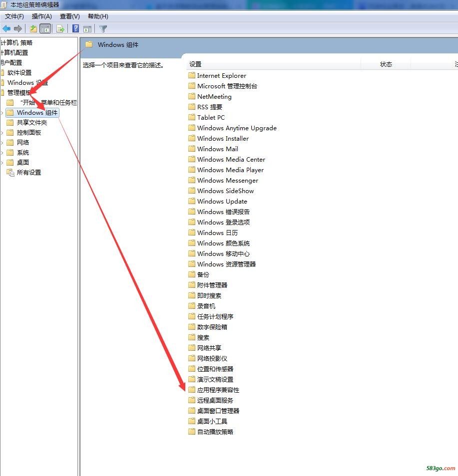Select Windows SideShow entry
This screenshot has width=458, height=476.
226,191
